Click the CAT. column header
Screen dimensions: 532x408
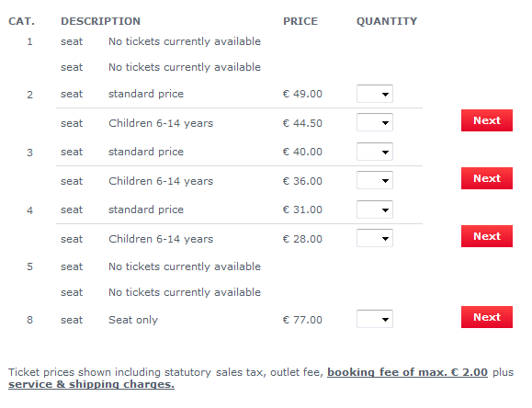21,21
